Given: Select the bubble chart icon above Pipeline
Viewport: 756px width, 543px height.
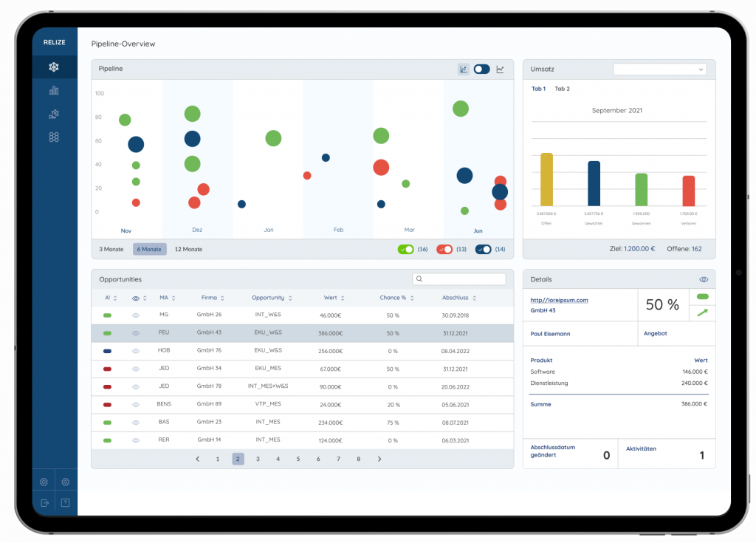Looking at the screenshot, I should coord(464,69).
